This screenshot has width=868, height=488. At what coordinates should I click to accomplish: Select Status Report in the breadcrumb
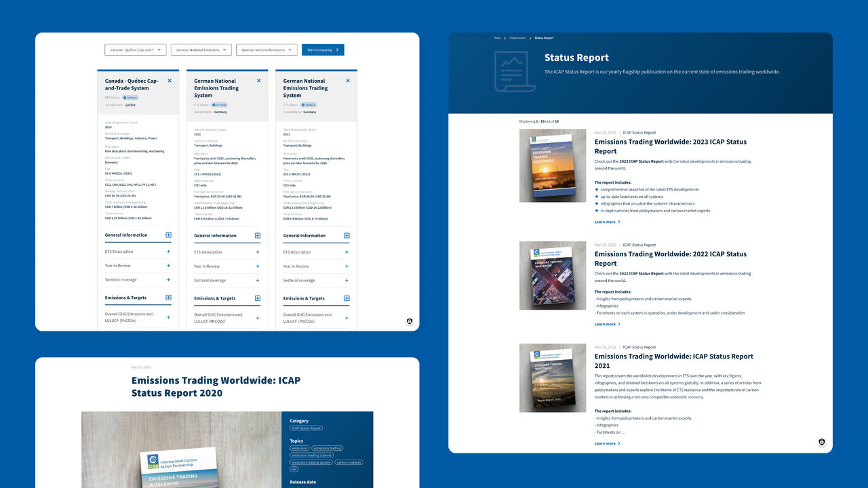tap(544, 38)
